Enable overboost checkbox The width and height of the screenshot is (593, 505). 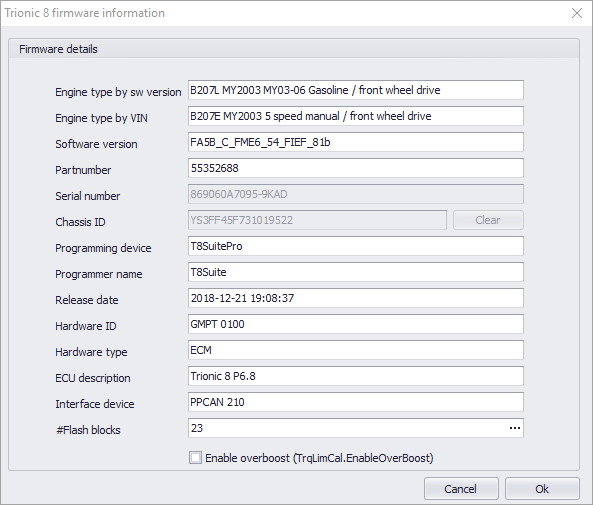[196, 458]
